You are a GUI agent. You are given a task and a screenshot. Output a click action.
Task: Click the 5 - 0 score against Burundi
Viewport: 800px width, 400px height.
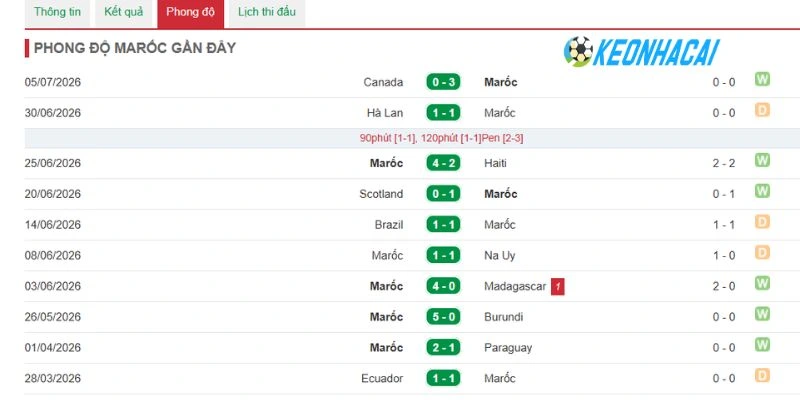pyautogui.click(x=443, y=317)
